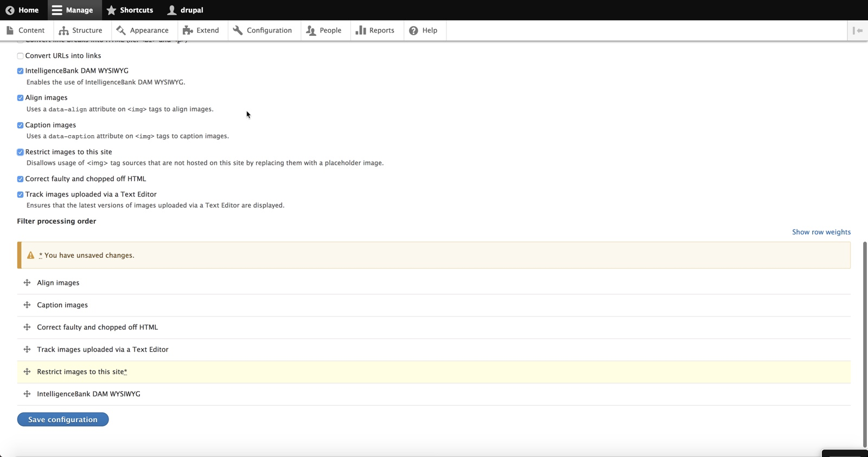The height and width of the screenshot is (457, 868).
Task: Click the Reports bar chart icon
Action: tap(360, 30)
